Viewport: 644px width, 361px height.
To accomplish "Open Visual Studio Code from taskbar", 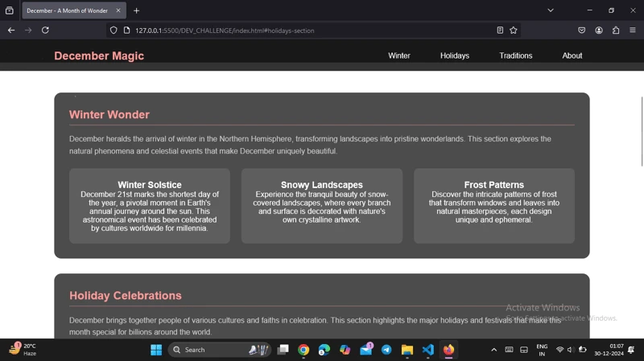I will pyautogui.click(x=428, y=350).
